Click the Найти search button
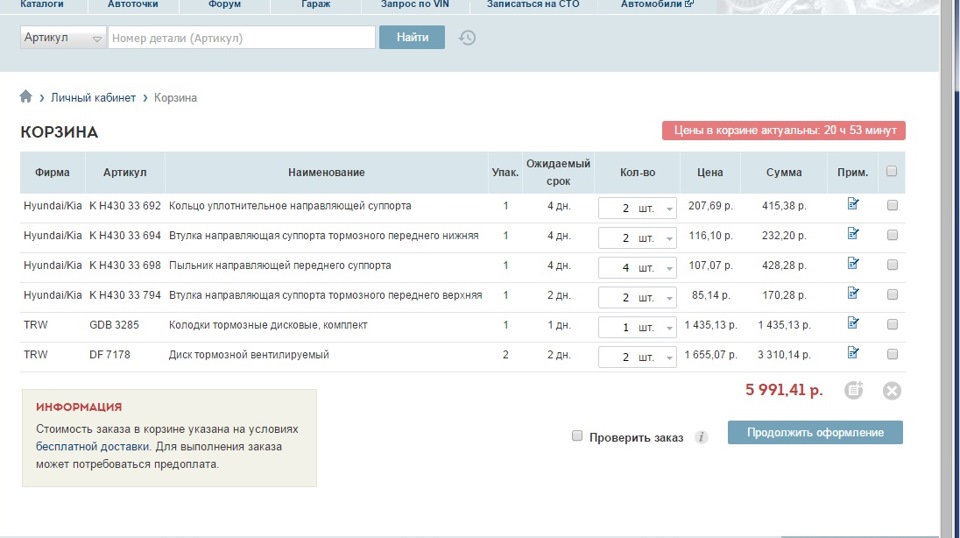The width and height of the screenshot is (960, 538). [x=412, y=37]
